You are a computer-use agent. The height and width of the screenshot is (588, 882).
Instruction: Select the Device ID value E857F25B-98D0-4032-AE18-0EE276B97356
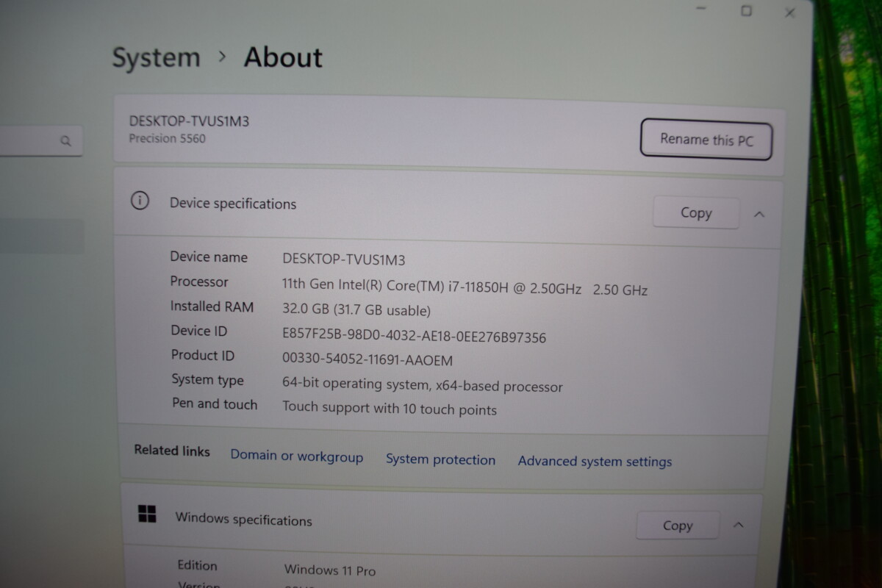(x=414, y=337)
